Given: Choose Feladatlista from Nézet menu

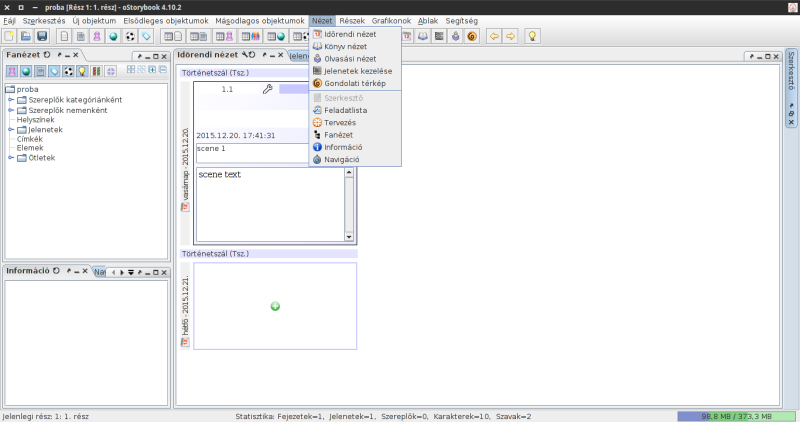Looking at the screenshot, I should [x=355, y=110].
